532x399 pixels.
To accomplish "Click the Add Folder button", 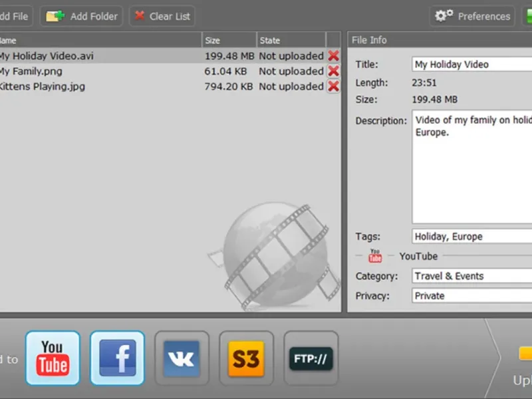I will 81,16.
